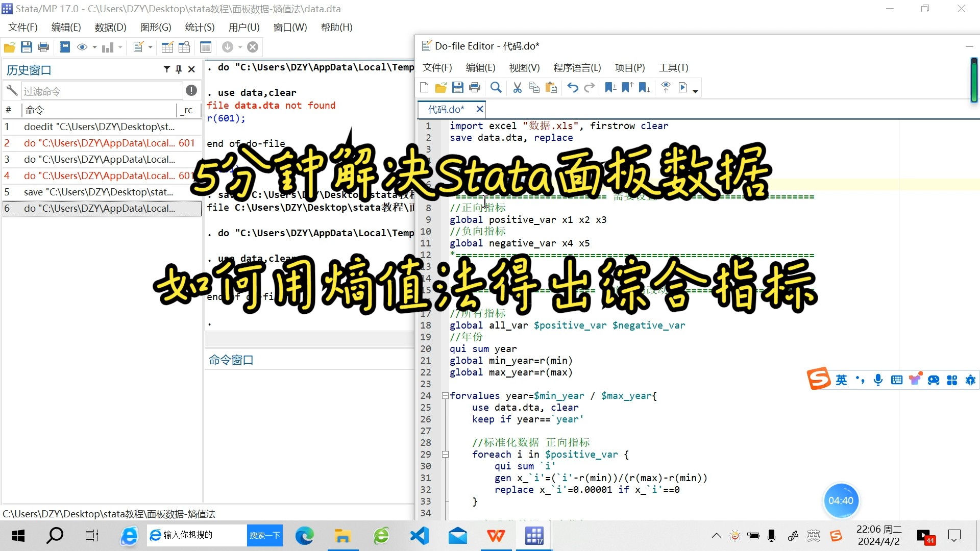
Task: Expand the Do-file Editor dropdown arrow
Action: click(150, 47)
